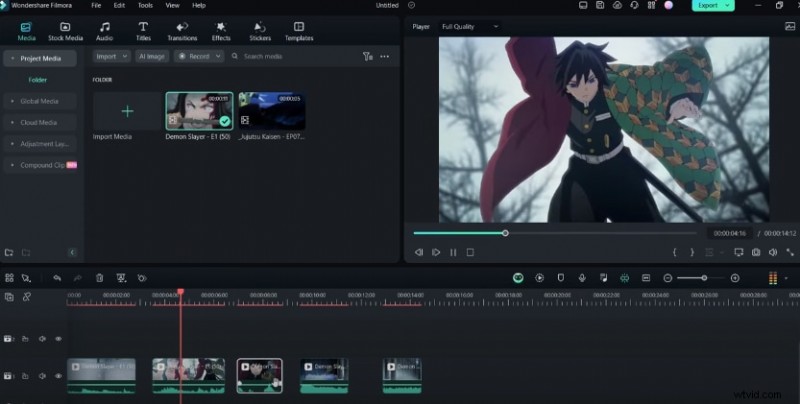
Task: Switch to the Audio tab
Action: 105,31
